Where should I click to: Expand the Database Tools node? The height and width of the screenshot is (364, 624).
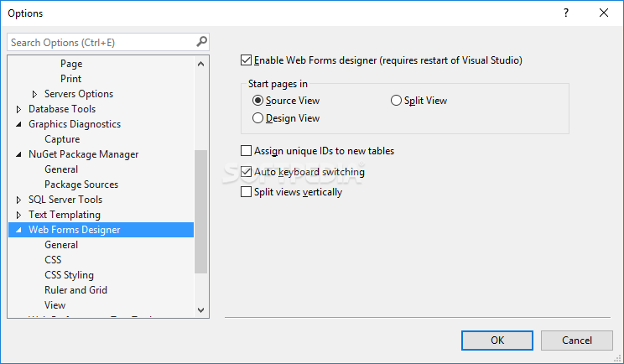(x=19, y=109)
